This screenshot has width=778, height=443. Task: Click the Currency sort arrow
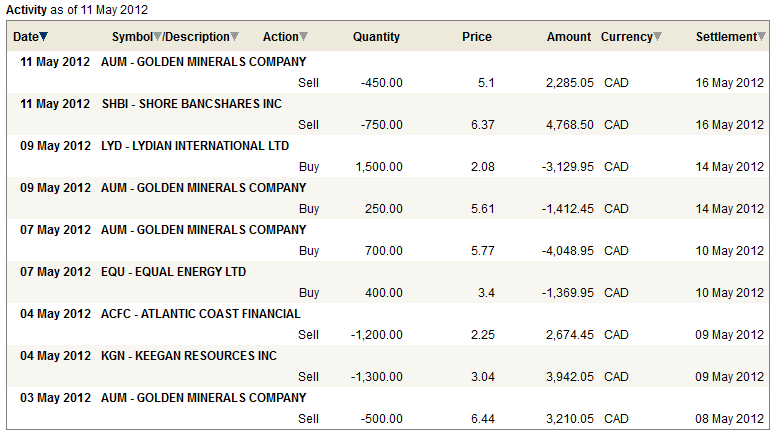pyautogui.click(x=657, y=38)
